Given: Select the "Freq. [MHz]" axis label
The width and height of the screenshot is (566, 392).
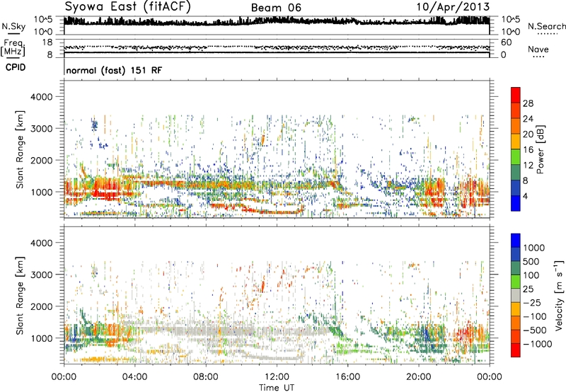Looking at the screenshot, I should tap(13, 48).
